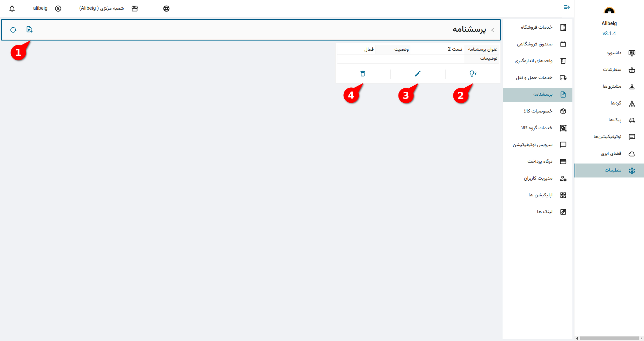Click the horizontal scrollbar at the bottom

point(609,338)
